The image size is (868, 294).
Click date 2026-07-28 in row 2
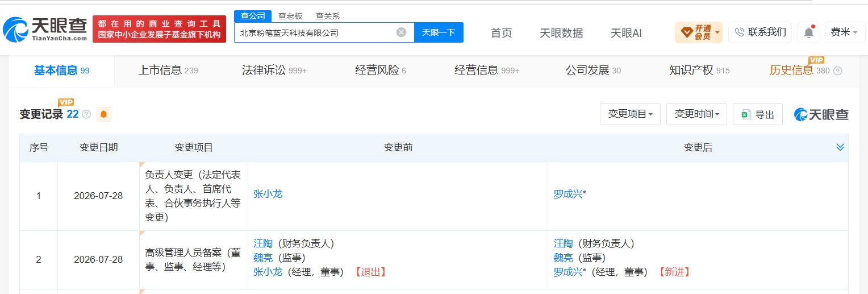point(98,259)
